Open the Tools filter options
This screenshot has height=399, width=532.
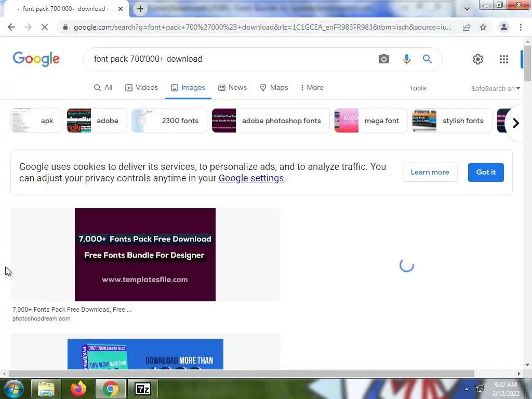point(417,88)
